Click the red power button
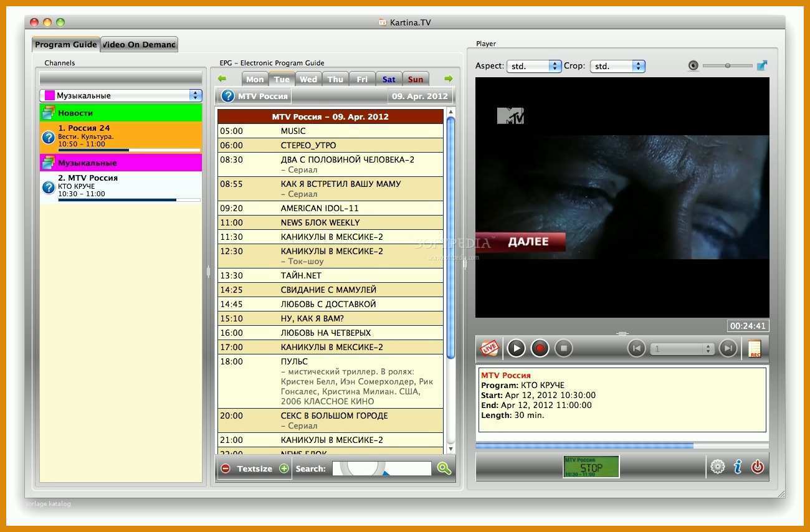Screen dimensions: 810x532 coord(758,467)
